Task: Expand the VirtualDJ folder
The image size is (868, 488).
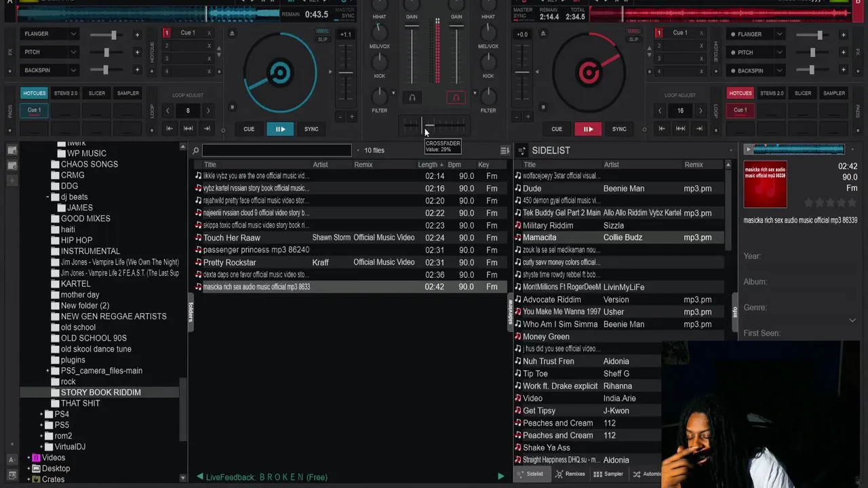Action: click(41, 447)
